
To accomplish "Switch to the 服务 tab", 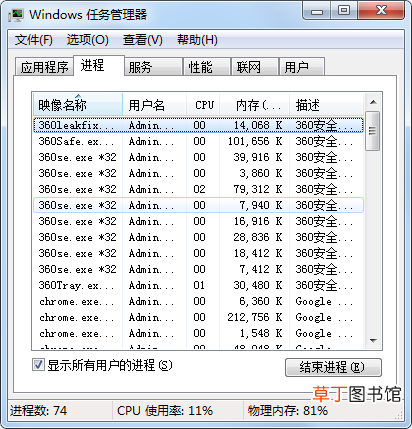I will (154, 67).
